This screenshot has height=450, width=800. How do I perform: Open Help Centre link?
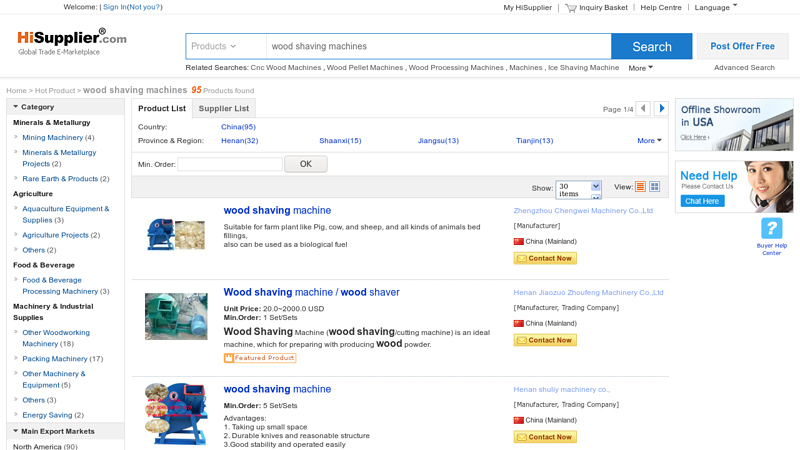(x=661, y=8)
